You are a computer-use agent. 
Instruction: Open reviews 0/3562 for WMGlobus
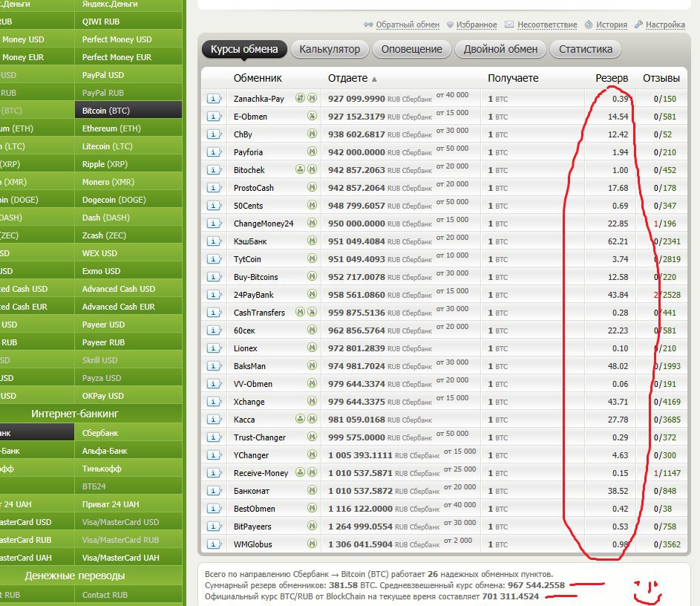click(667, 544)
